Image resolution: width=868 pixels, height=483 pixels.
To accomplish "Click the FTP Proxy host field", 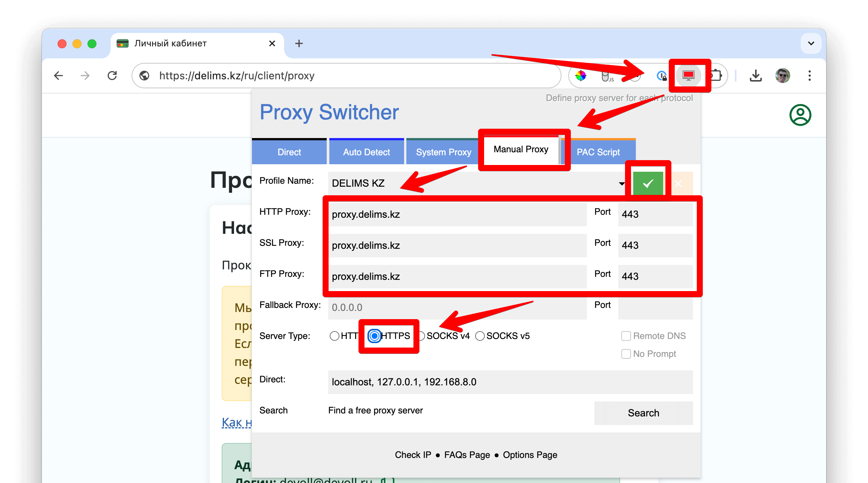I will tap(457, 276).
